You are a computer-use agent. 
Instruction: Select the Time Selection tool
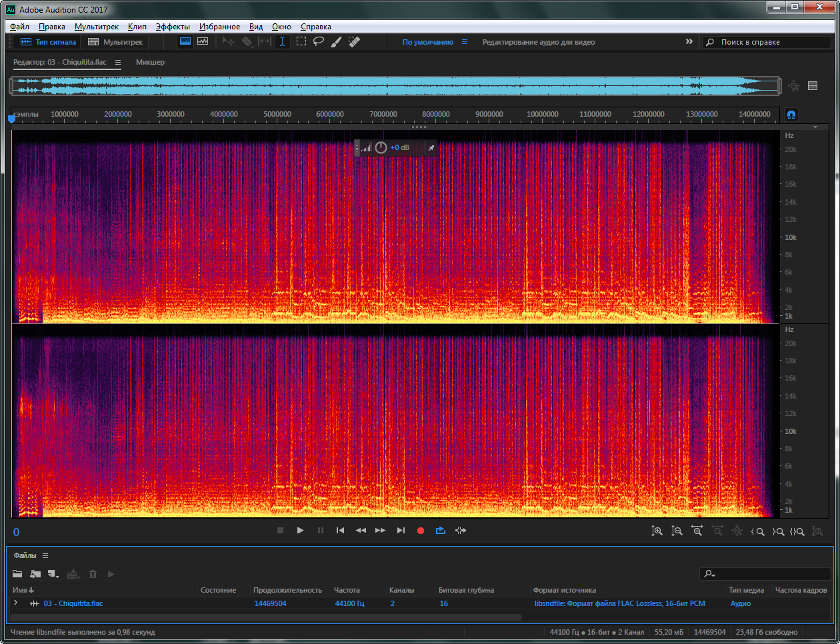tap(283, 41)
